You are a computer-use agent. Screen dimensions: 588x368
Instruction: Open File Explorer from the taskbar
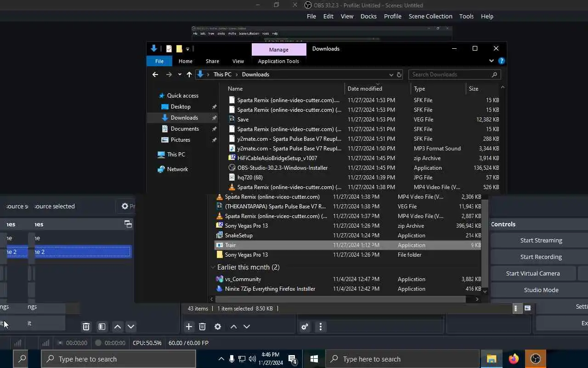(x=492, y=359)
